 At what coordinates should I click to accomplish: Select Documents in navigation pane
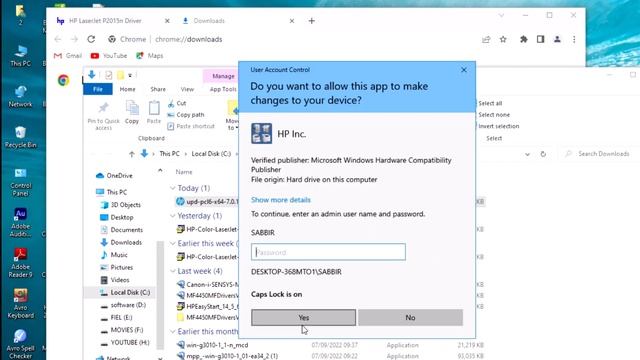coord(121,230)
